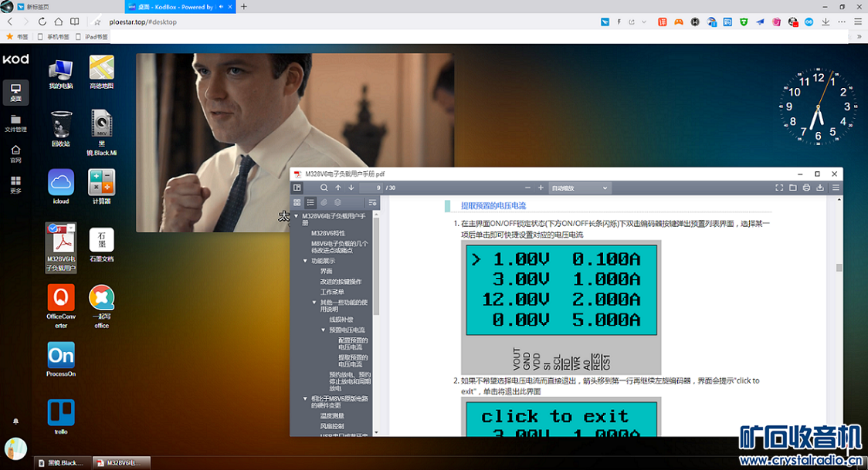
Task: Show attachments in PDF sidebar
Action: coord(324,202)
